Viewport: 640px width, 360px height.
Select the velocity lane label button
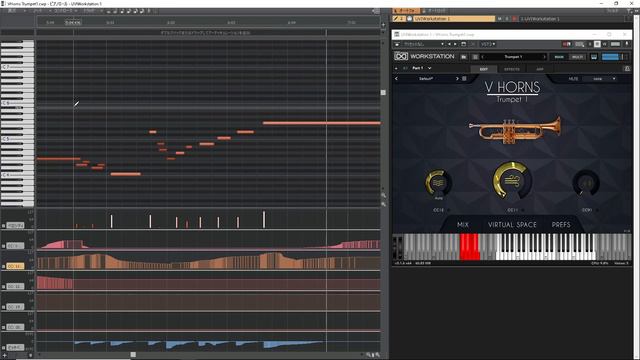coord(16,225)
